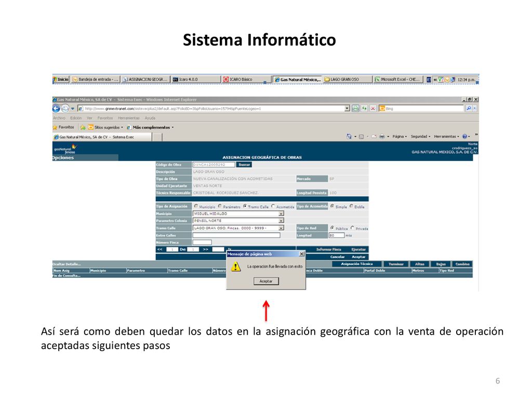This screenshot has height=399, width=532.
Task: Open address bar history dropdown
Action: (x=347, y=109)
